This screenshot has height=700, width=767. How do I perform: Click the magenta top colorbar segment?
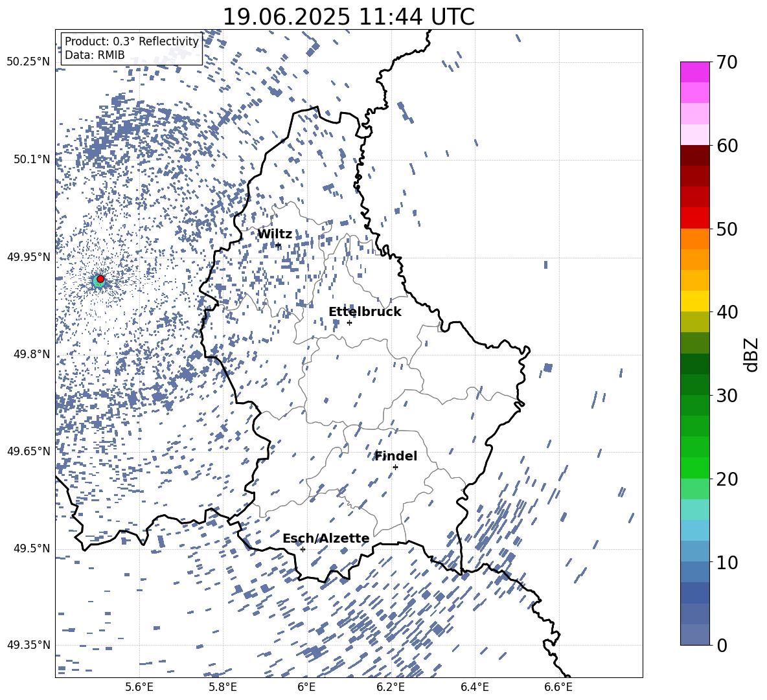click(x=694, y=72)
